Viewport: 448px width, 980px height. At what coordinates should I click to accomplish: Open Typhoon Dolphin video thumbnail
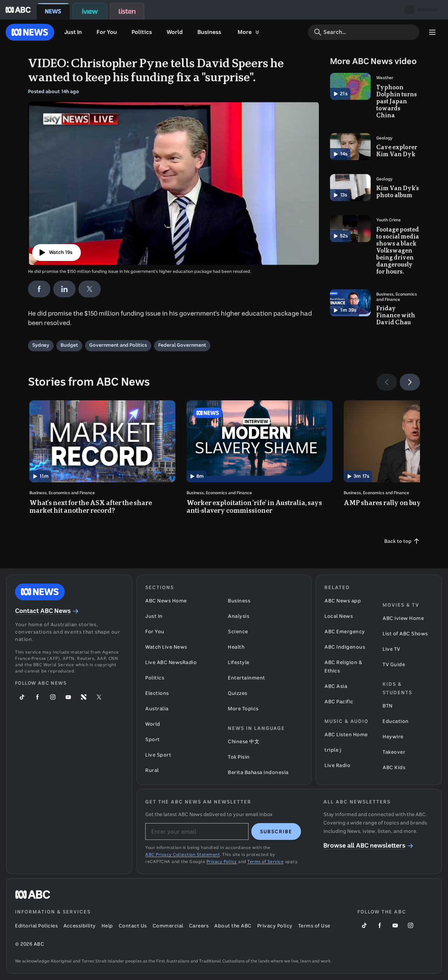click(350, 87)
